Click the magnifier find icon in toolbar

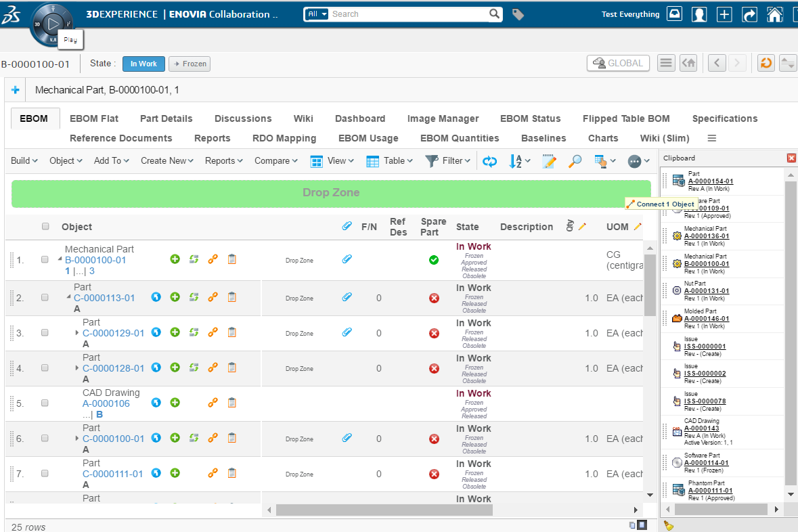coord(575,161)
